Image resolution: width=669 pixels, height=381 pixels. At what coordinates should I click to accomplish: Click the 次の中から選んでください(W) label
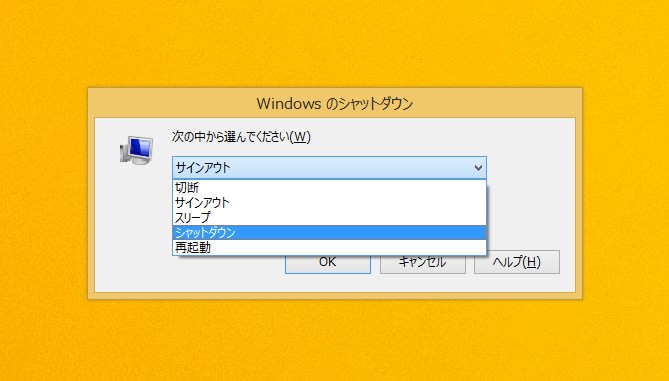(241, 137)
